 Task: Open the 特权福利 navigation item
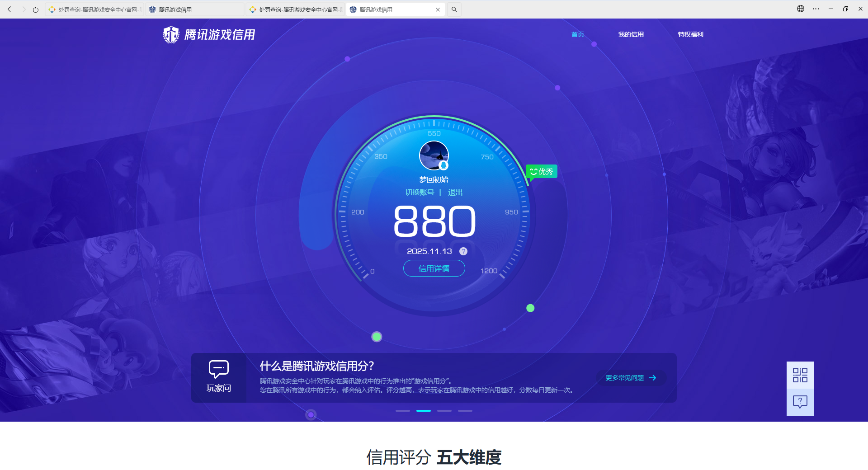tap(690, 34)
